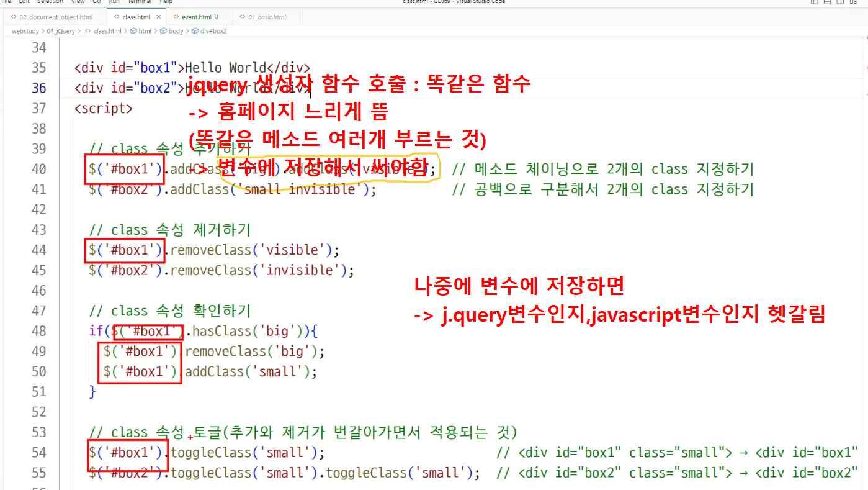This screenshot has height=490, width=868.
Task: Close the class.html tab
Action: [x=159, y=17]
